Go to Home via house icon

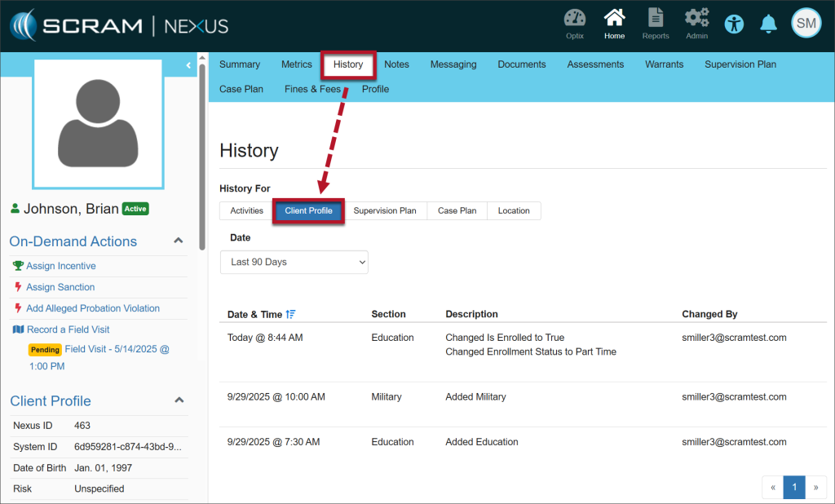point(614,19)
